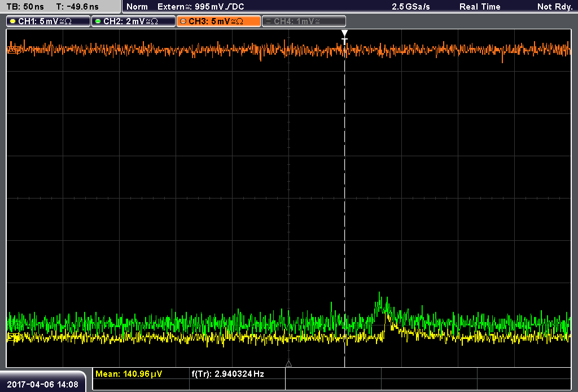This screenshot has width=578, height=392.
Task: Click the white dashed trigger cursor line
Action: (345, 206)
